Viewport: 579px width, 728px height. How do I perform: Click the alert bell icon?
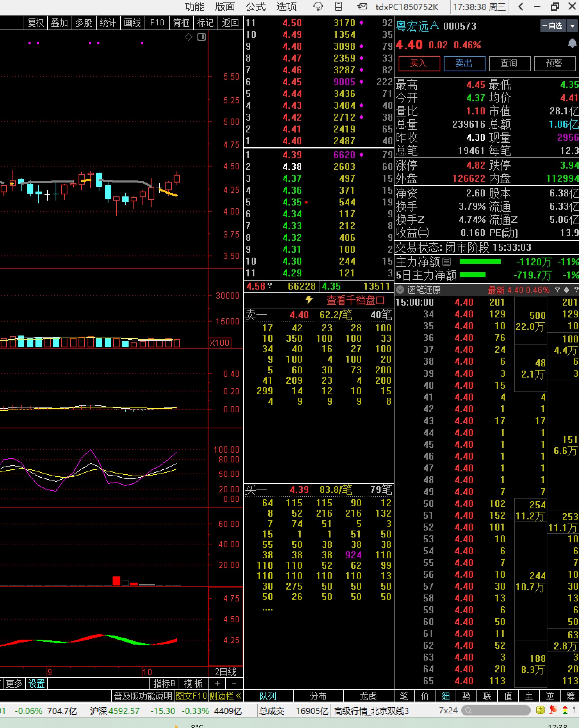pos(572,43)
